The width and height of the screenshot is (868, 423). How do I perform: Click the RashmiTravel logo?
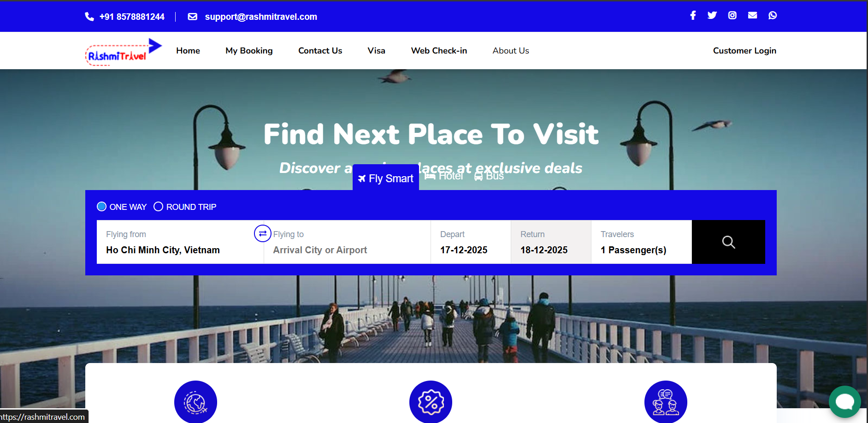pos(124,52)
